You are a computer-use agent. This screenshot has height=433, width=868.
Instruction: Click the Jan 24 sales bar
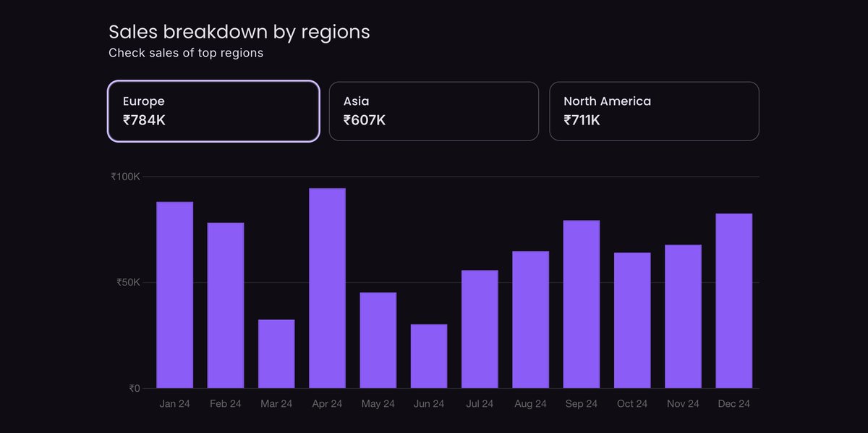(175, 295)
